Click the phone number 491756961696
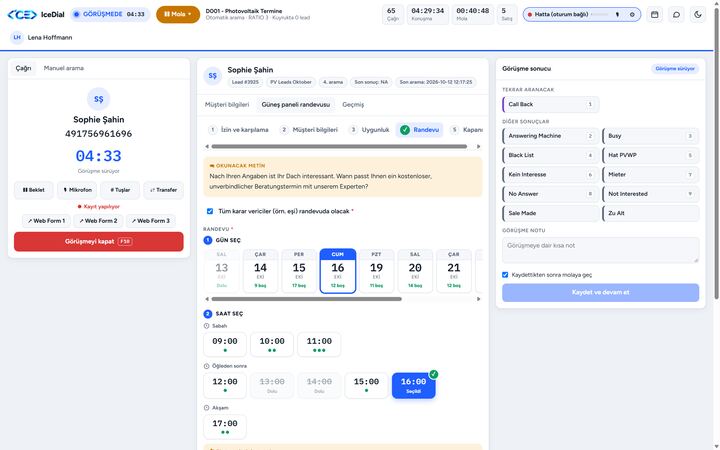This screenshot has width=720, height=450. [99, 134]
